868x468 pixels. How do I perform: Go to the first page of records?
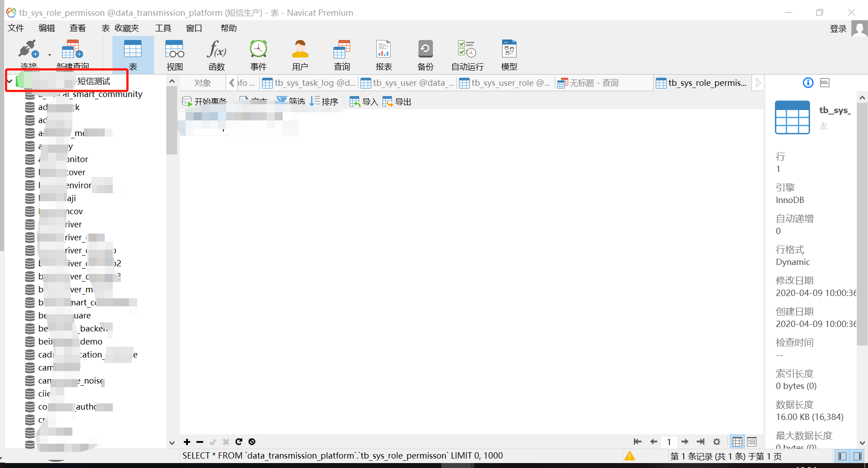(637, 442)
